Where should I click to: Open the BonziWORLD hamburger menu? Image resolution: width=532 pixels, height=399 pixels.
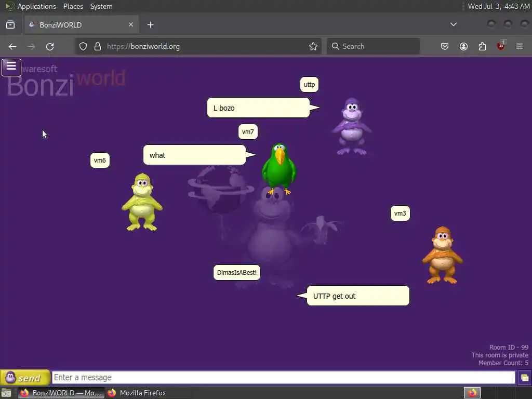11,67
